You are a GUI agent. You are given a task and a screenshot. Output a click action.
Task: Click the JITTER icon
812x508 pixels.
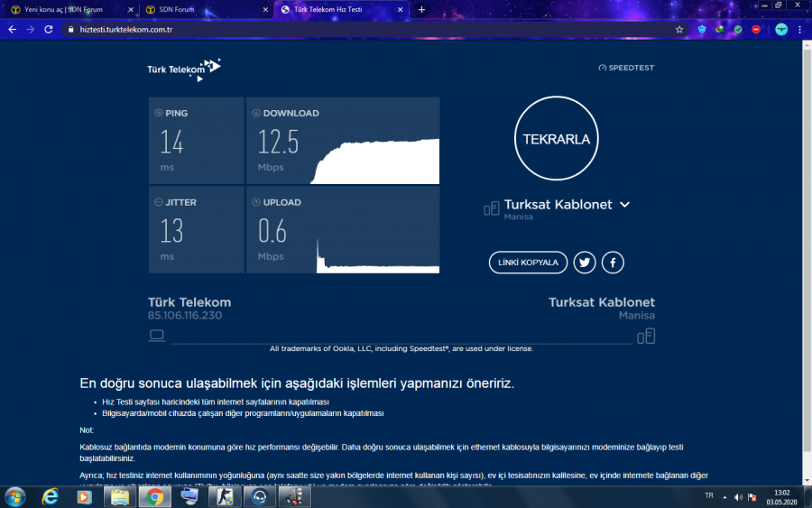tap(159, 202)
